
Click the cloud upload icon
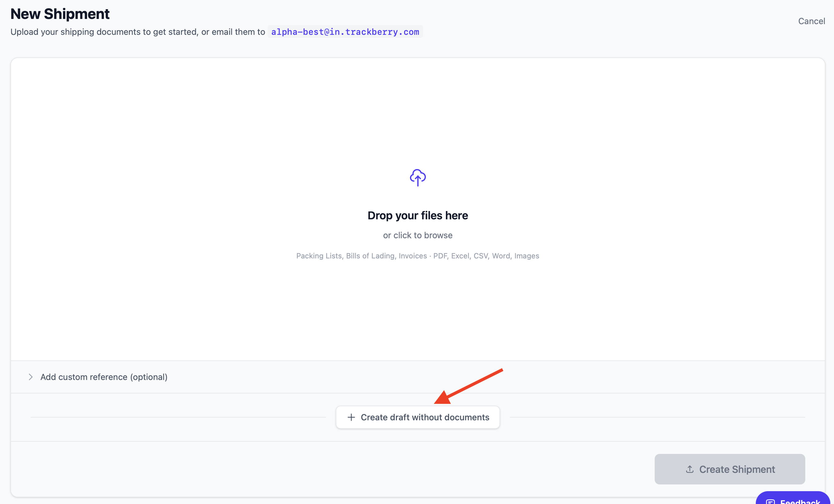(418, 177)
